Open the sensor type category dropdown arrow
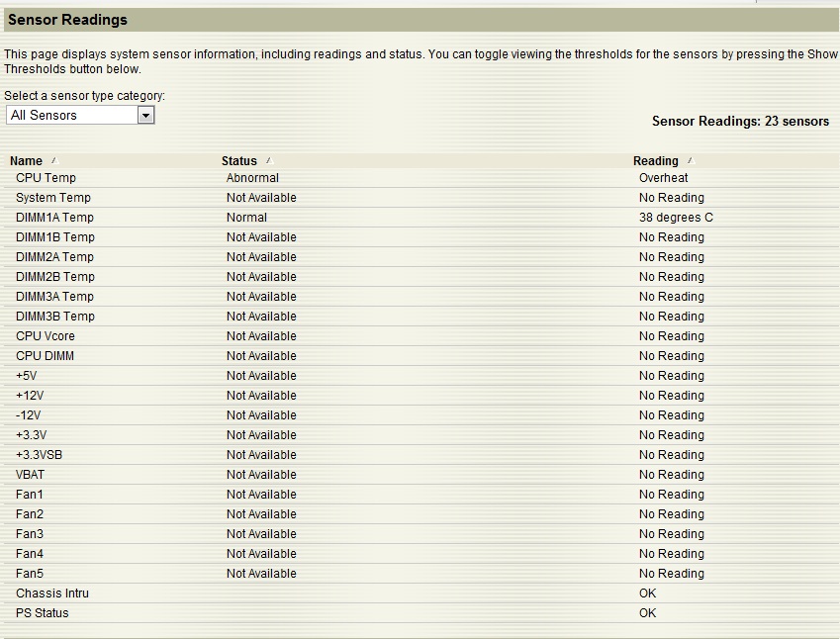The height and width of the screenshot is (639, 840). coord(145,116)
